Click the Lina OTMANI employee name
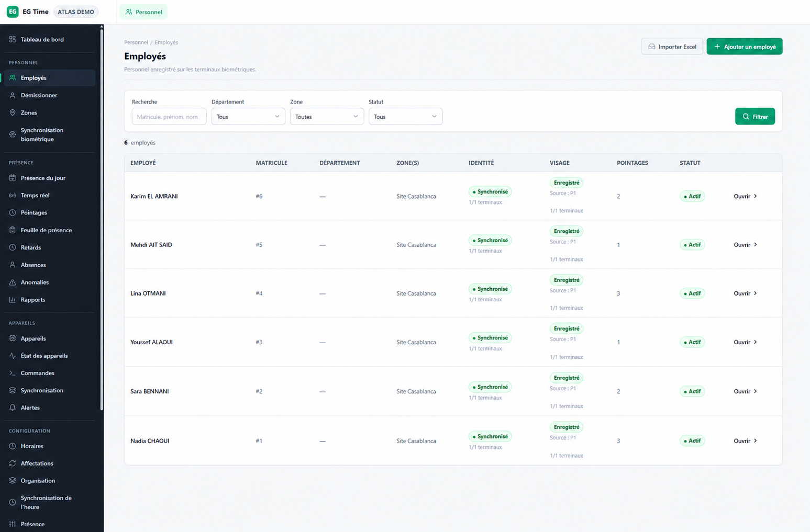Screen dimensions: 810x532 coord(148,293)
